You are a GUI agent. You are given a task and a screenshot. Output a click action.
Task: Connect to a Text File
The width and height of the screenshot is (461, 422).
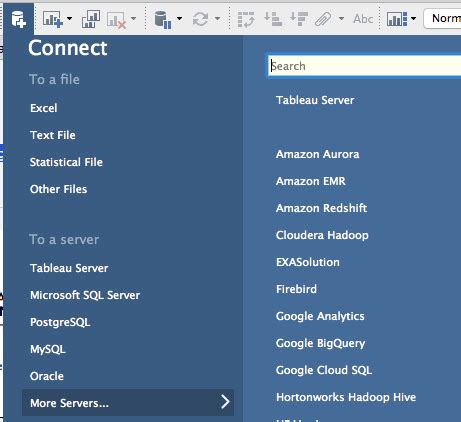click(53, 135)
